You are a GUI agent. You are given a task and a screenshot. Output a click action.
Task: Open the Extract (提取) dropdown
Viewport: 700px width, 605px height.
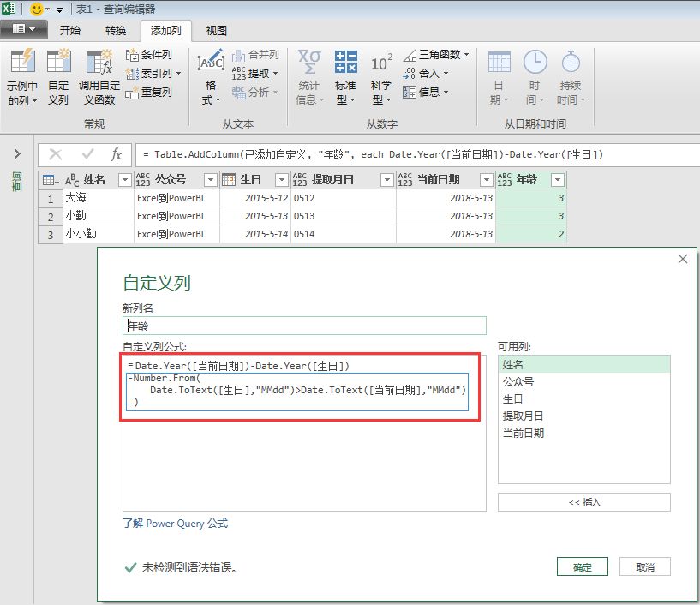point(274,74)
